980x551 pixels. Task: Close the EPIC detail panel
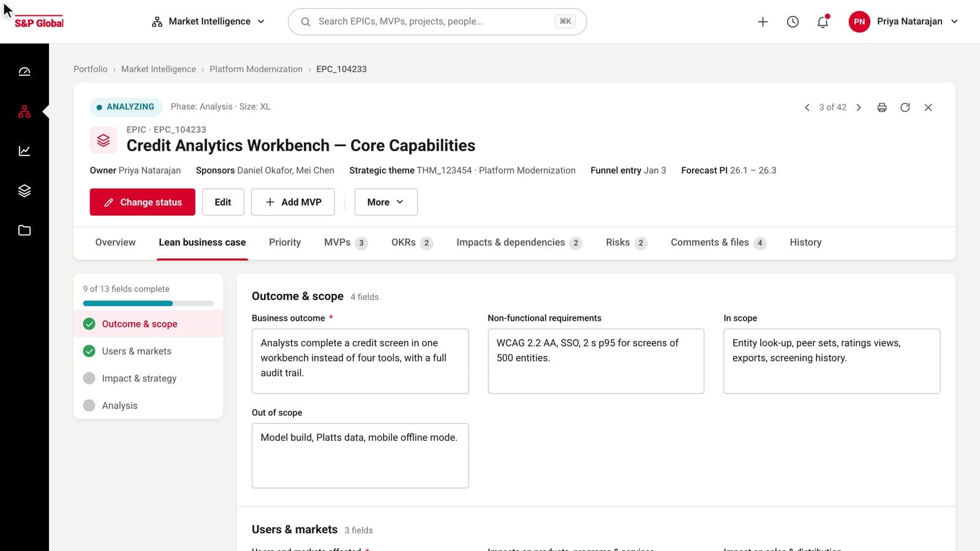click(x=929, y=107)
